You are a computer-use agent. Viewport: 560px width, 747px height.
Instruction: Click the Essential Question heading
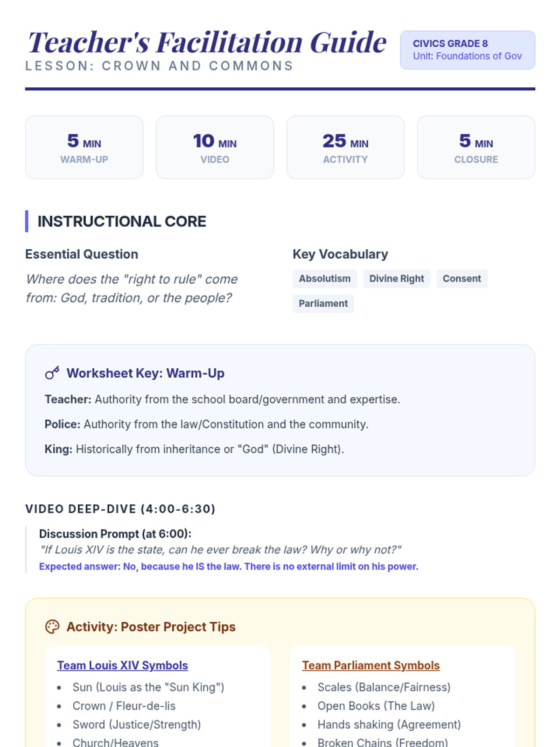(82, 254)
